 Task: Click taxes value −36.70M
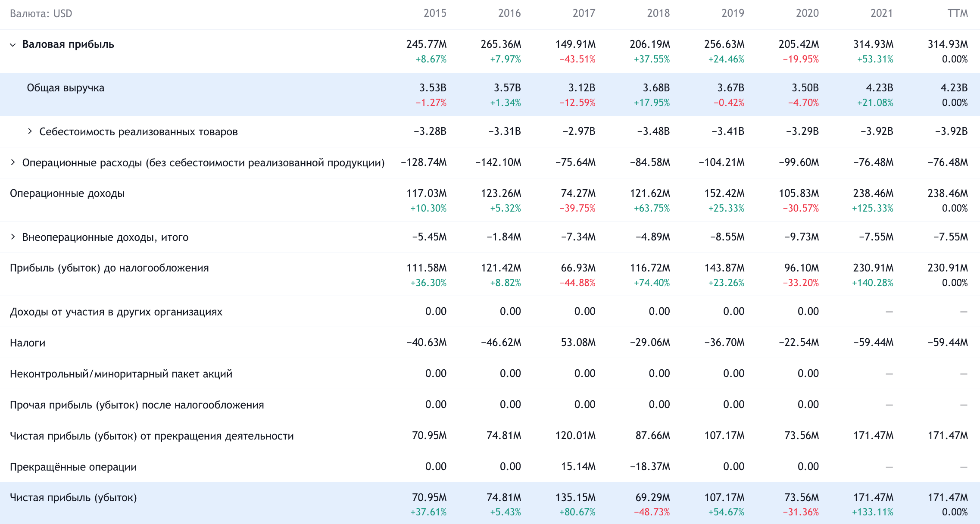[724, 343]
